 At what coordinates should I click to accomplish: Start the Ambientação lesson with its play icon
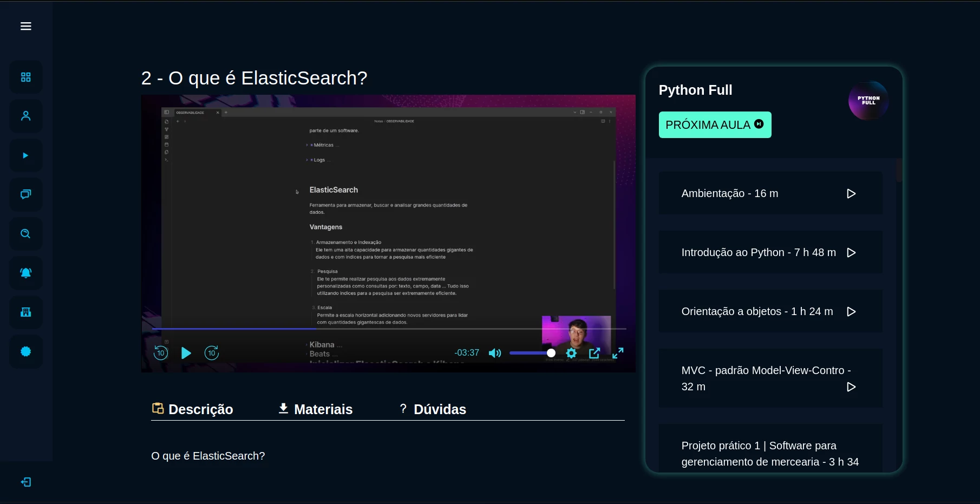851,193
